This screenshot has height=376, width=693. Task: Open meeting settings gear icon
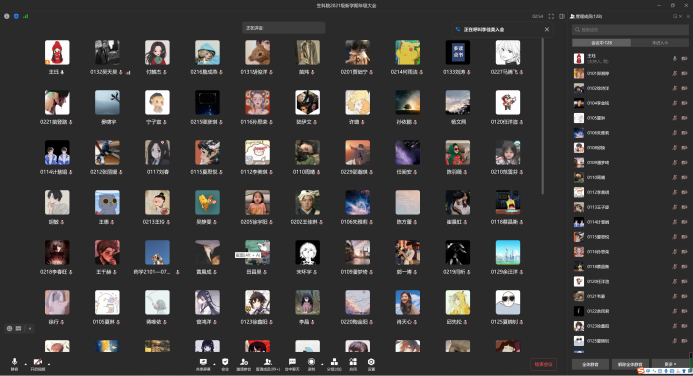(371, 364)
